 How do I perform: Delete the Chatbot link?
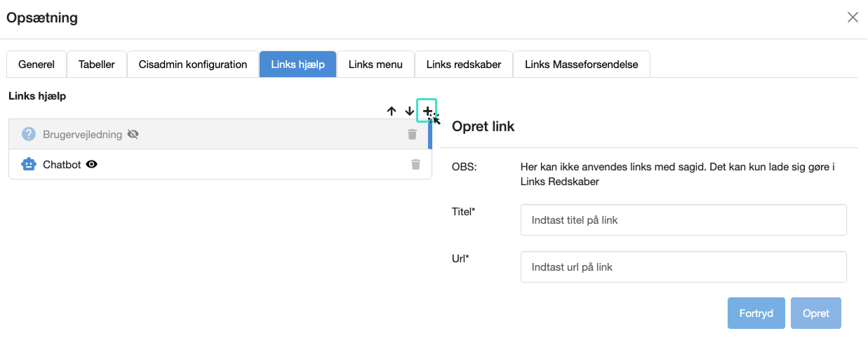click(x=415, y=165)
